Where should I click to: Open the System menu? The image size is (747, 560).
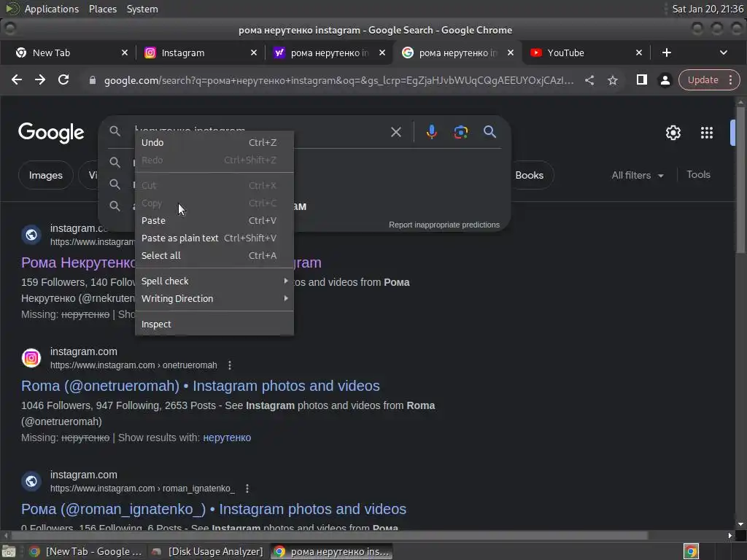pos(142,9)
